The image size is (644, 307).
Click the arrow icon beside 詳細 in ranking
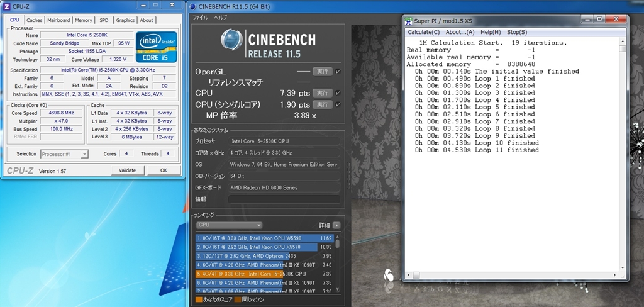pyautogui.click(x=336, y=225)
